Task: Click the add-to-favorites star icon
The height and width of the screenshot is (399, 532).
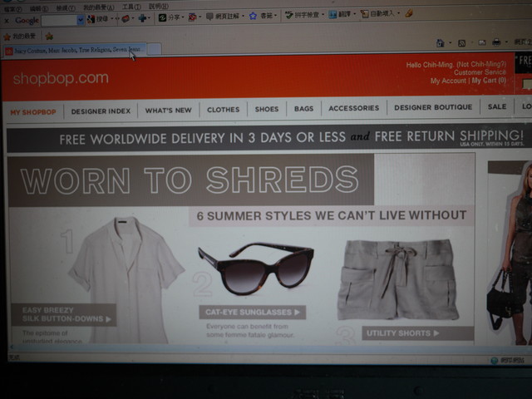Action: click(x=49, y=36)
